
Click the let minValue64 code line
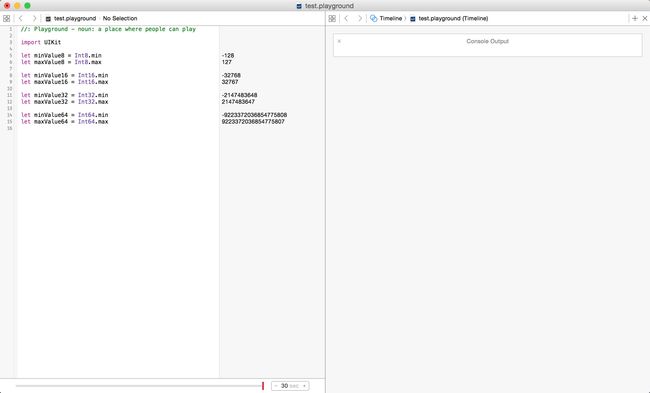[64, 115]
